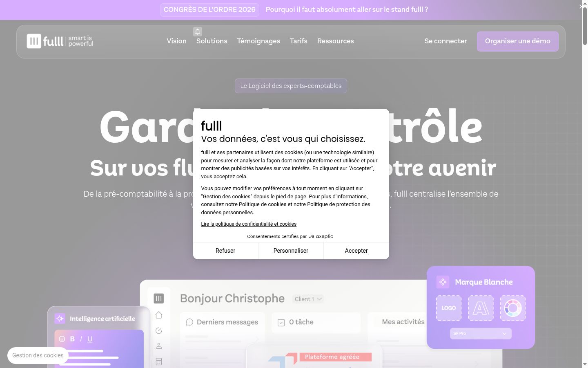Open 'Lire la politique de confidentialité et cookies'
The height and width of the screenshot is (368, 588).
point(249,224)
